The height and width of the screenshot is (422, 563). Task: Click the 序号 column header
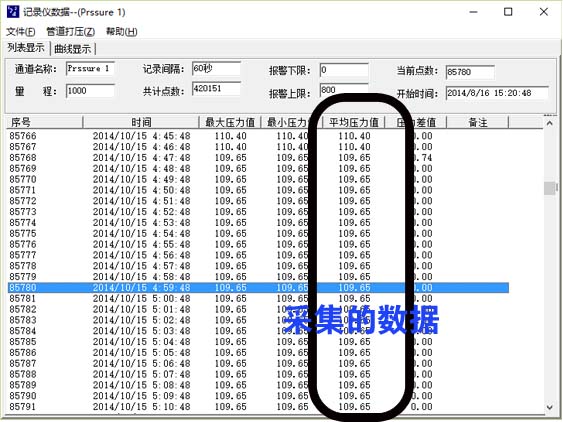(45, 122)
